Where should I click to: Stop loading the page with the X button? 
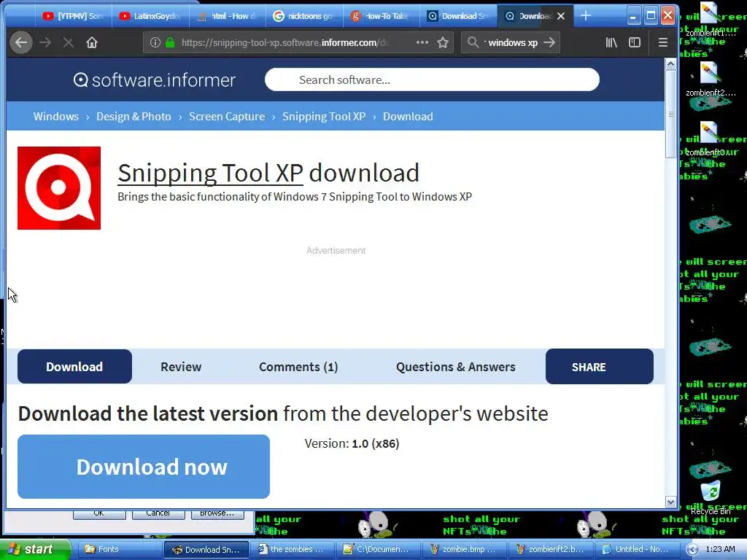point(68,43)
